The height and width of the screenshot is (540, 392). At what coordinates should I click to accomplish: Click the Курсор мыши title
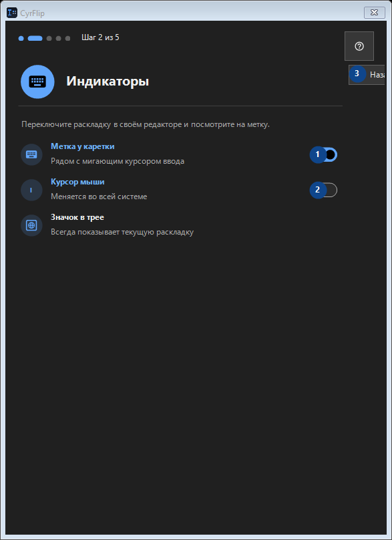[77, 182]
